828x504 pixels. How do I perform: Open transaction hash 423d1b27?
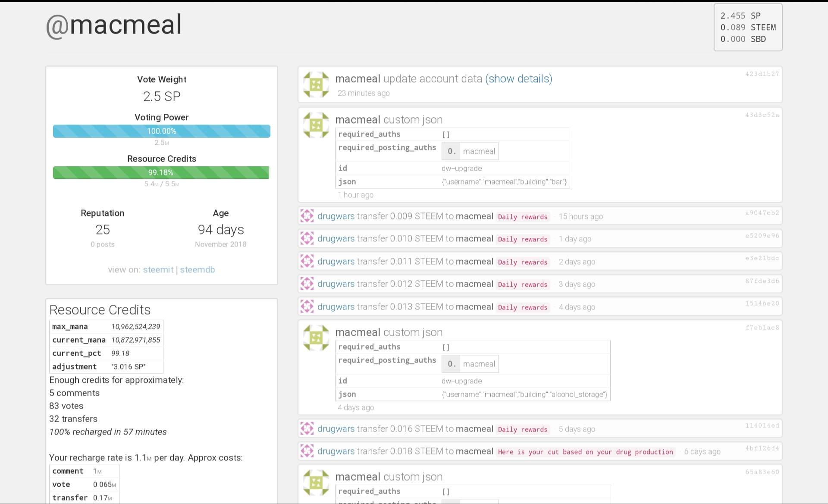tap(762, 74)
